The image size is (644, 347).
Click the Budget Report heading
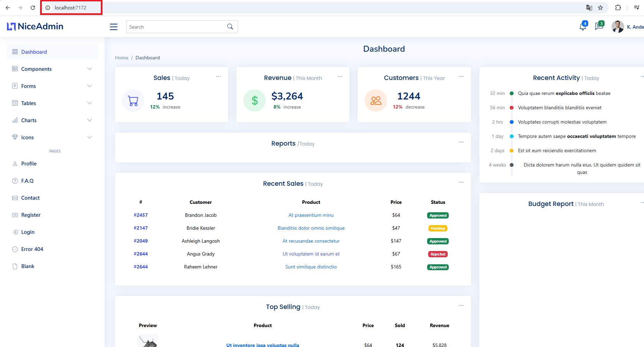tap(551, 204)
